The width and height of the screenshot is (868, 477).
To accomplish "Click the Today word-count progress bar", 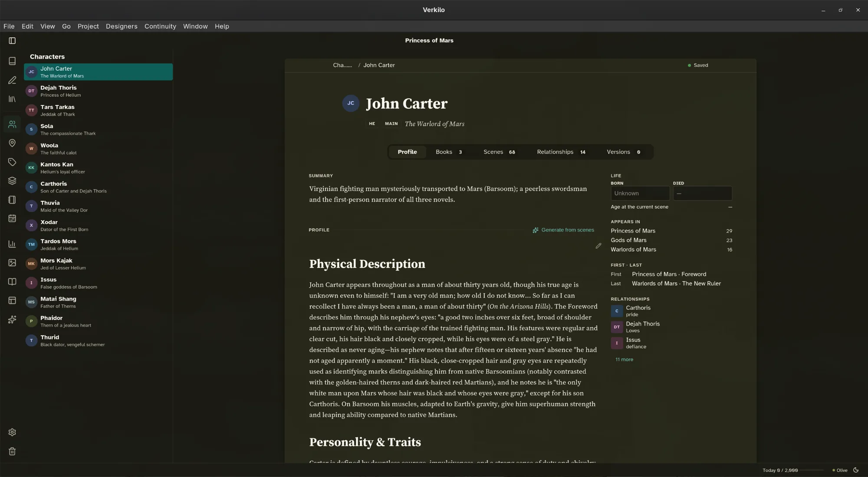I will (812, 470).
